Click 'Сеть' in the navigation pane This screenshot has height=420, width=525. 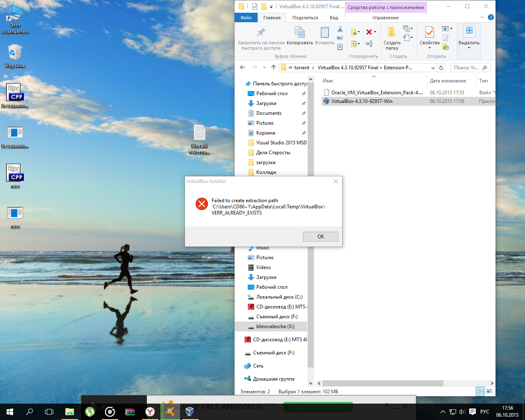[x=254, y=366]
